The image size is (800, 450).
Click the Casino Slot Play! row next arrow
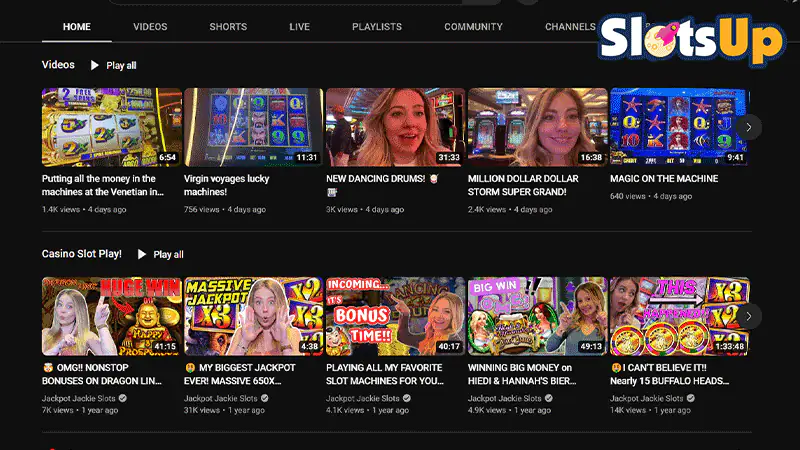tap(748, 316)
